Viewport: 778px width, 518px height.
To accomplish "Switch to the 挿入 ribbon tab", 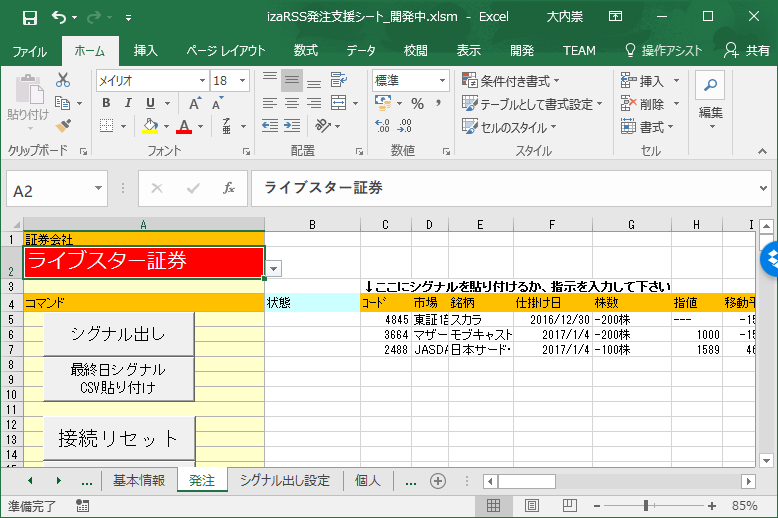I will click(145, 51).
